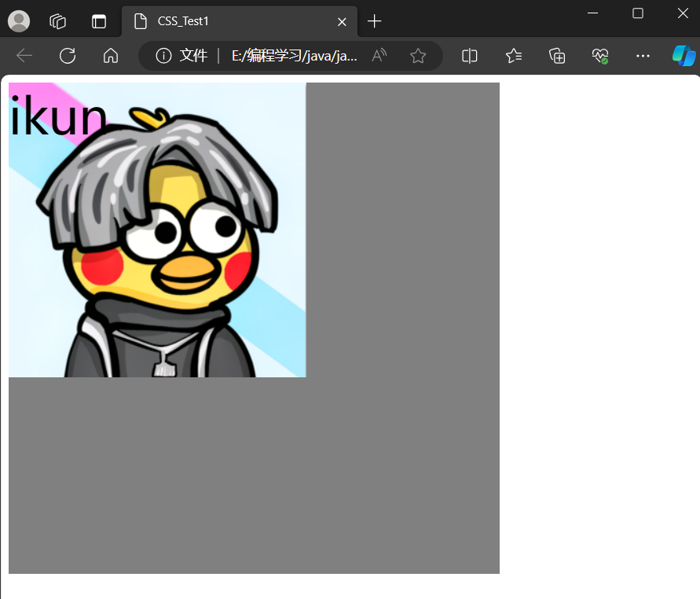Minimize the browser window
The width and height of the screenshot is (700, 599).
pos(592,13)
